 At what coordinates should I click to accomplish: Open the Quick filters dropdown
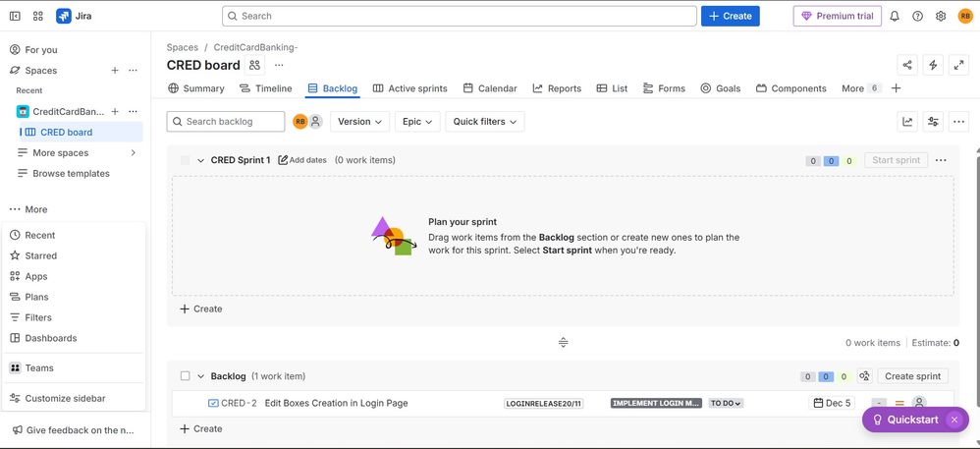[x=485, y=122]
